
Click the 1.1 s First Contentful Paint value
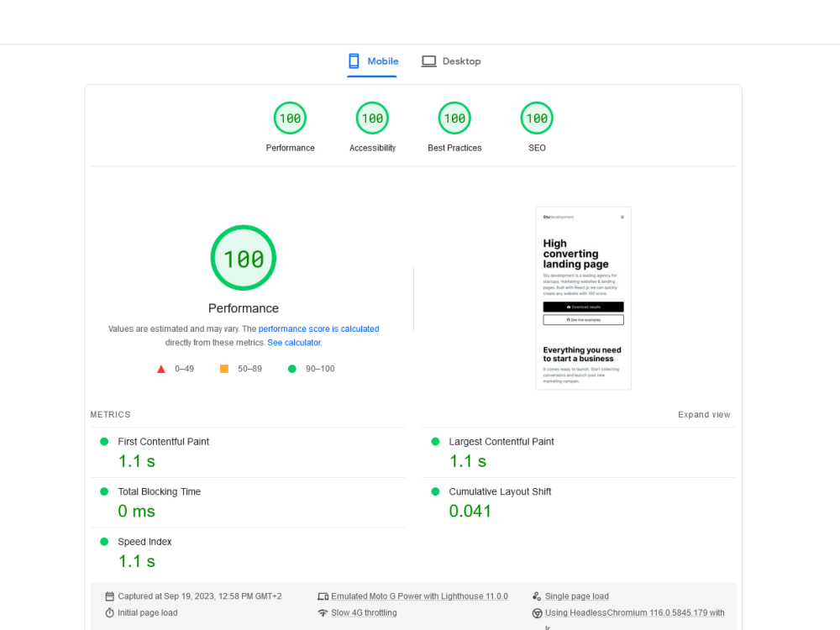(x=137, y=461)
